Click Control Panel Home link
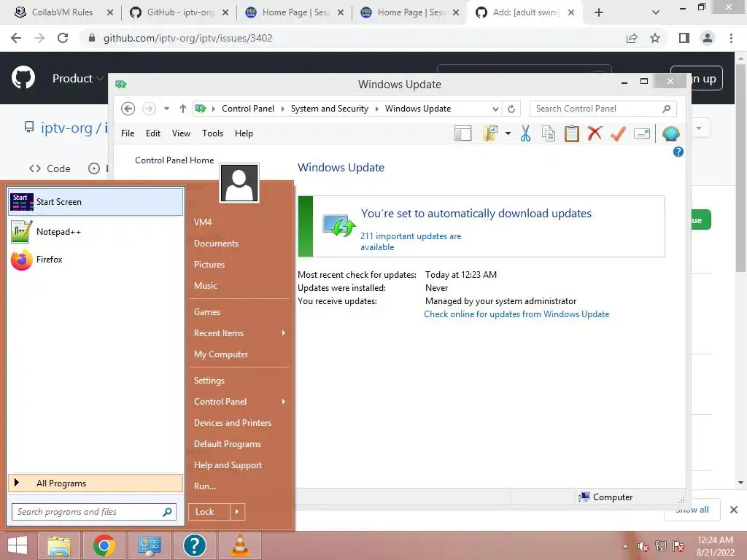The image size is (747, 560). coord(174,160)
